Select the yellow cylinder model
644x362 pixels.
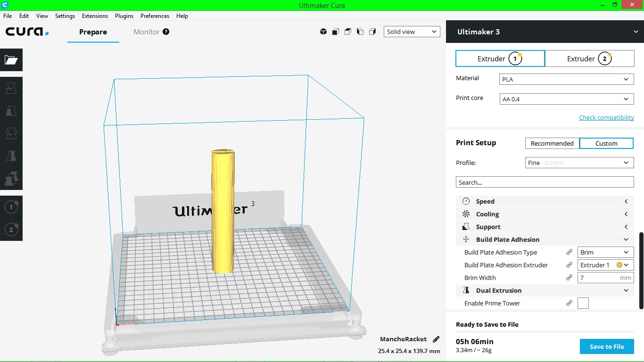pos(223,211)
